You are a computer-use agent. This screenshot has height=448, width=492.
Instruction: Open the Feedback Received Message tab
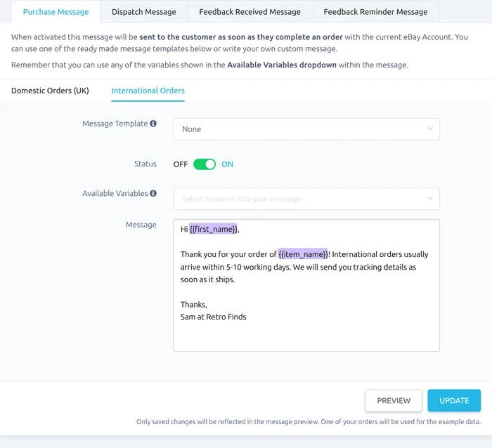pos(250,12)
